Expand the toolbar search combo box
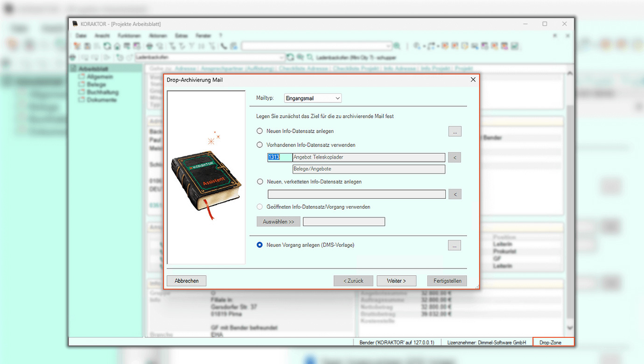 pyautogui.click(x=388, y=46)
